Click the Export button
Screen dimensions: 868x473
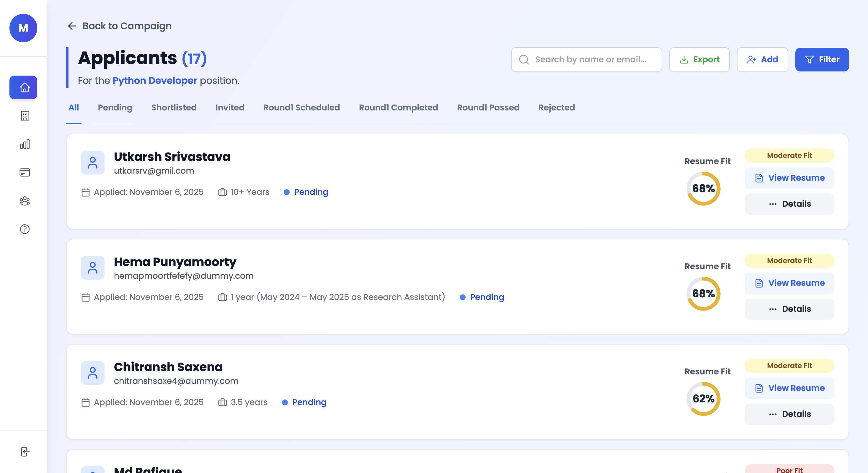[699, 59]
